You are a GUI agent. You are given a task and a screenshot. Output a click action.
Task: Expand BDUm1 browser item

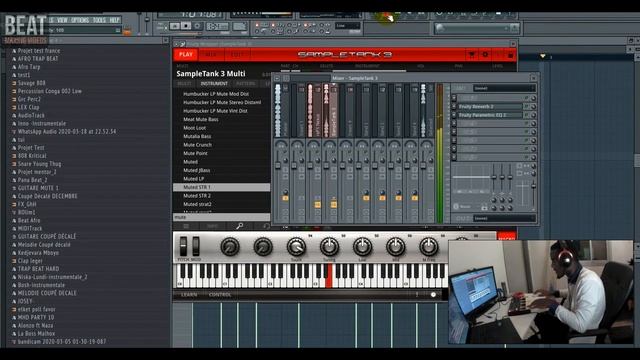14,213
